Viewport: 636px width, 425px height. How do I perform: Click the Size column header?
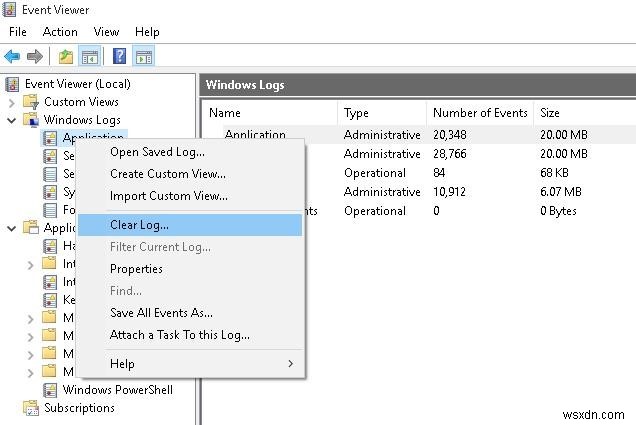click(x=585, y=113)
